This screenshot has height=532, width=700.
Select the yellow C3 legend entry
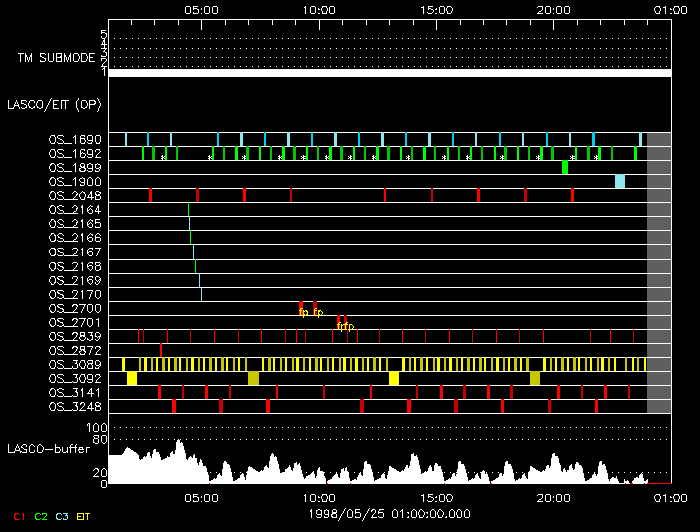coord(63,516)
